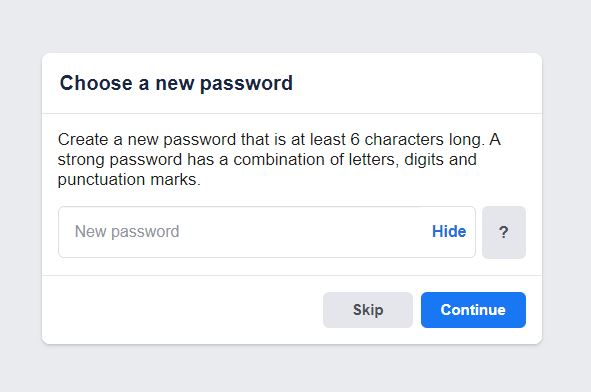The height and width of the screenshot is (392, 591).
Task: Select the word 'password' in the dialog title
Action: point(246,84)
